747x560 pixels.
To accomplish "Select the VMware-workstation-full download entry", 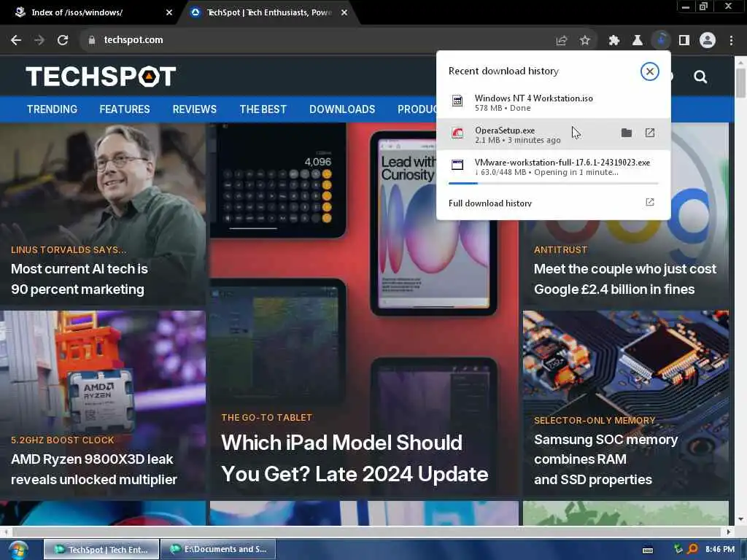I will point(554,168).
